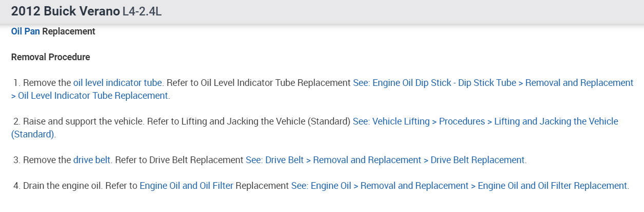Click the word "Replacement" beside Oil Pan heading
644x212 pixels.
69,31
